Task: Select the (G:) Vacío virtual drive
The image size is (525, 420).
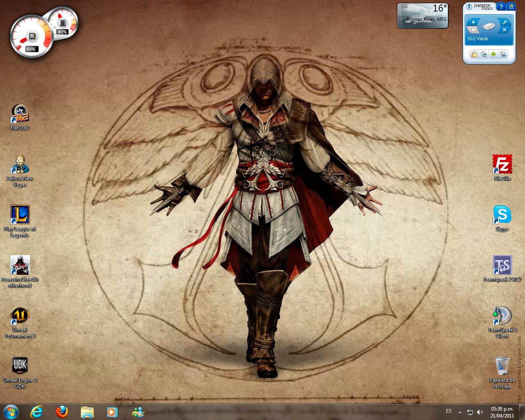Action: click(478, 39)
